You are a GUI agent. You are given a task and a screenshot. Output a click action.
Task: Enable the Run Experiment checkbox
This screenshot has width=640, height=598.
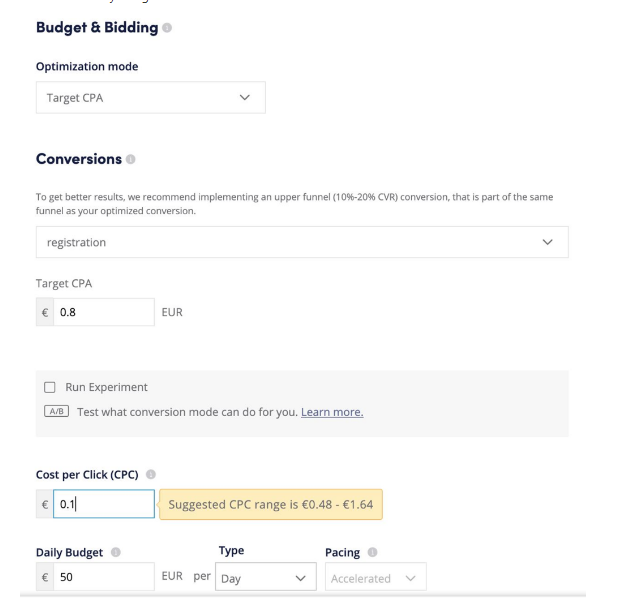[x=50, y=387]
